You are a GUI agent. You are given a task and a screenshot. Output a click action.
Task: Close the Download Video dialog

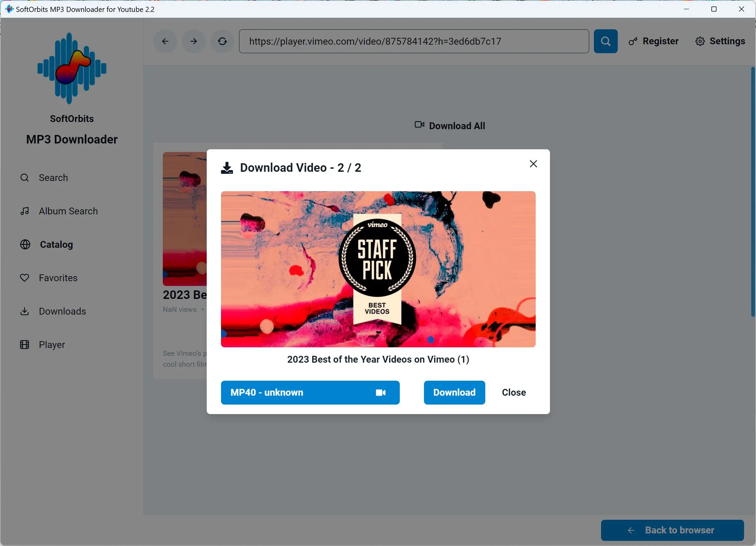click(x=533, y=163)
